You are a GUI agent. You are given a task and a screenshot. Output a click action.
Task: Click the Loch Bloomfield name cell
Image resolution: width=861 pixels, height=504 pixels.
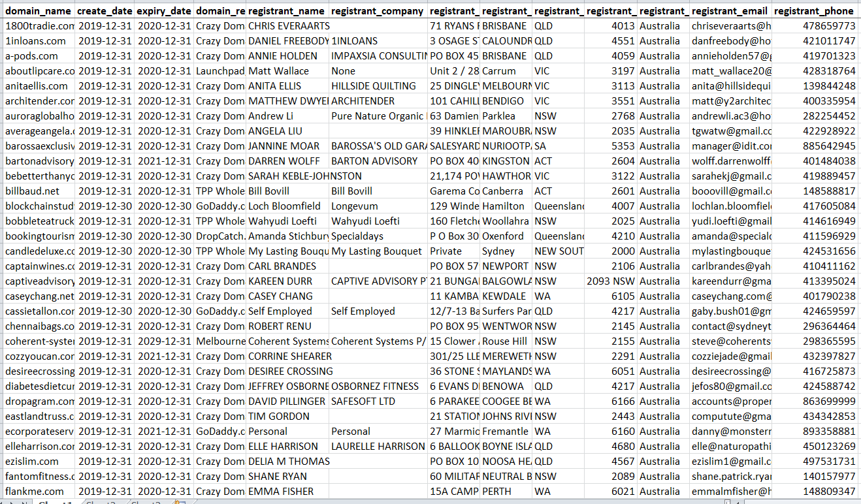point(287,206)
